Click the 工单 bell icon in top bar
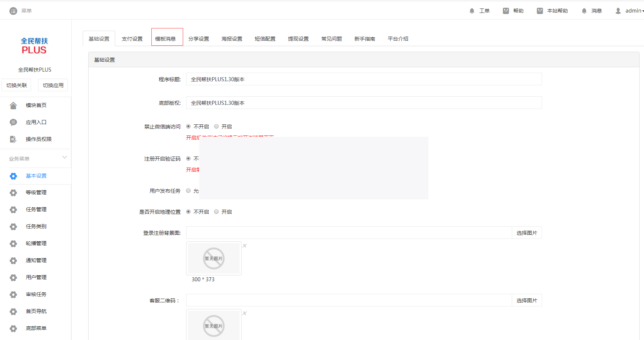 (x=472, y=10)
